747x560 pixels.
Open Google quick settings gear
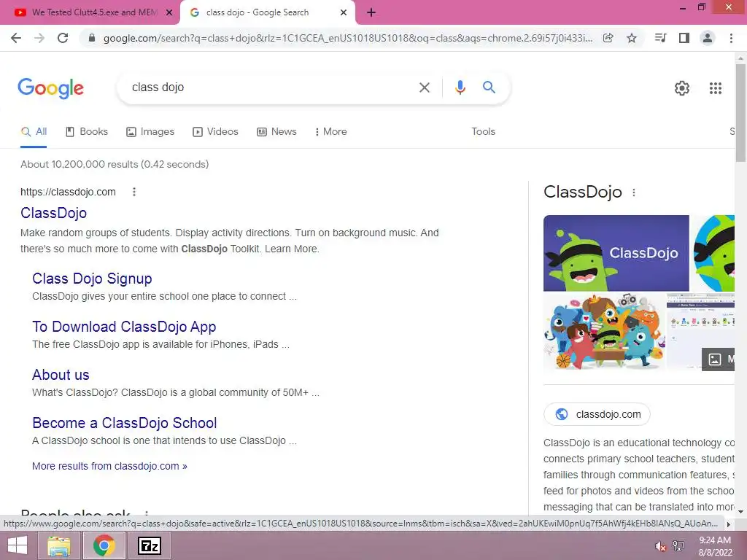682,88
